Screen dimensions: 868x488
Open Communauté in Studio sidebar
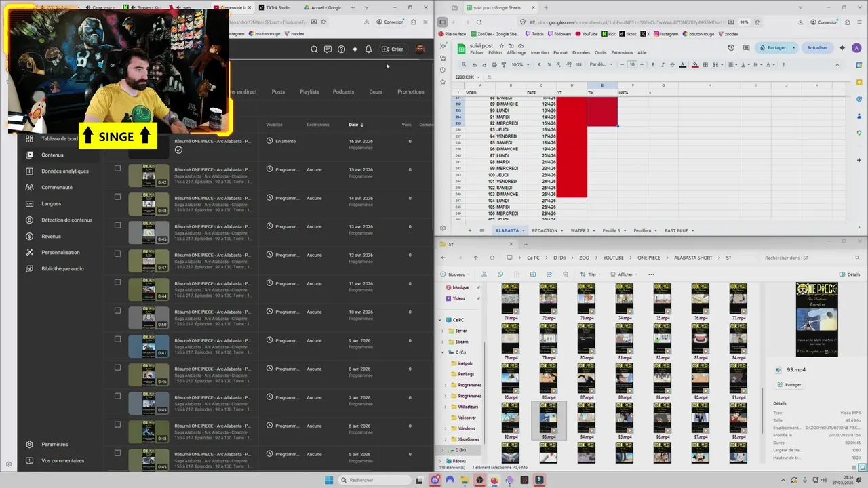(56, 187)
